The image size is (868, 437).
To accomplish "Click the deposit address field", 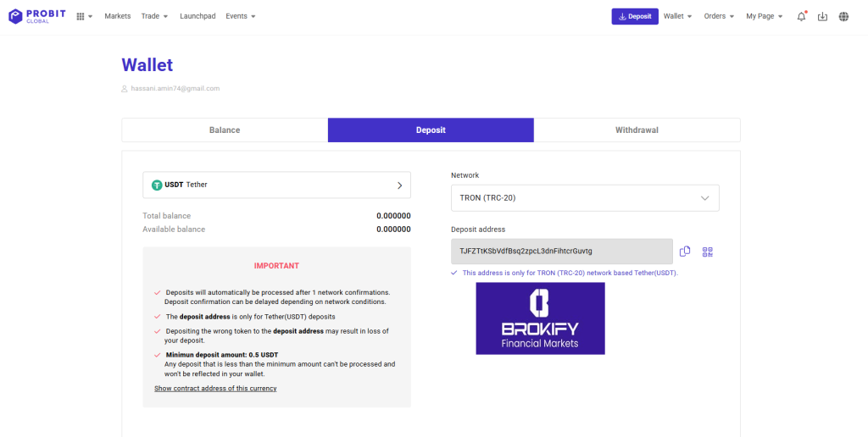I will coord(562,252).
